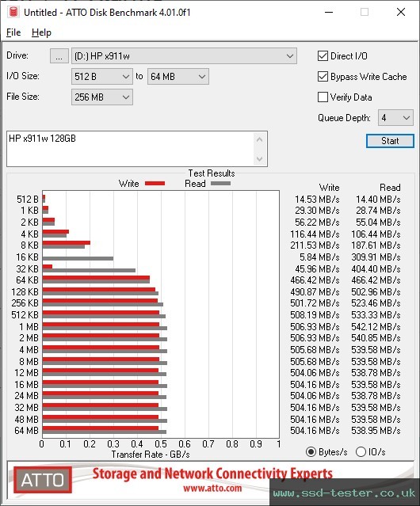Screen dimensions: 420x506
Task: Click the description box scroll down arrow
Action: (260, 158)
